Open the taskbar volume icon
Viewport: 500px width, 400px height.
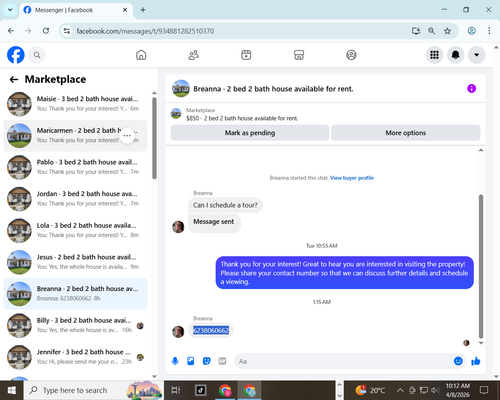click(435, 390)
